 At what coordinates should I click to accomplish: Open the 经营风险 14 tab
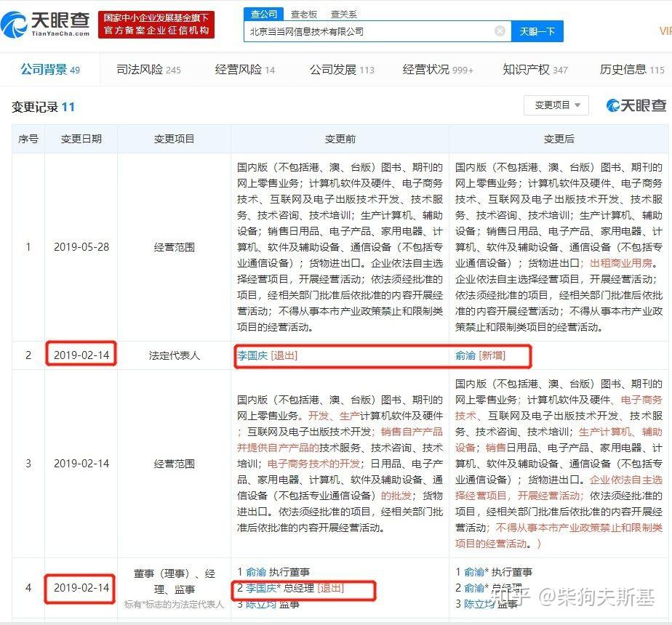pyautogui.click(x=244, y=69)
